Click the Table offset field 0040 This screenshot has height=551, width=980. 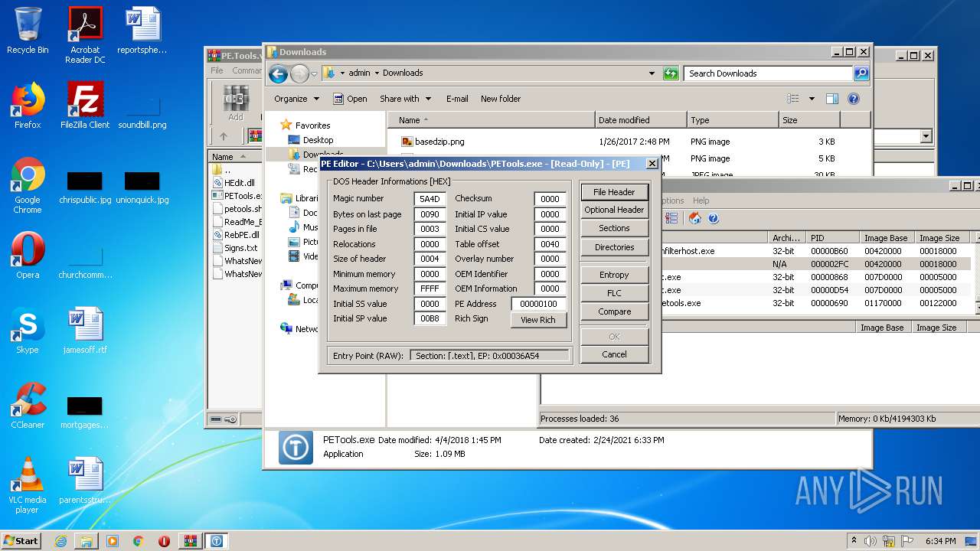550,244
